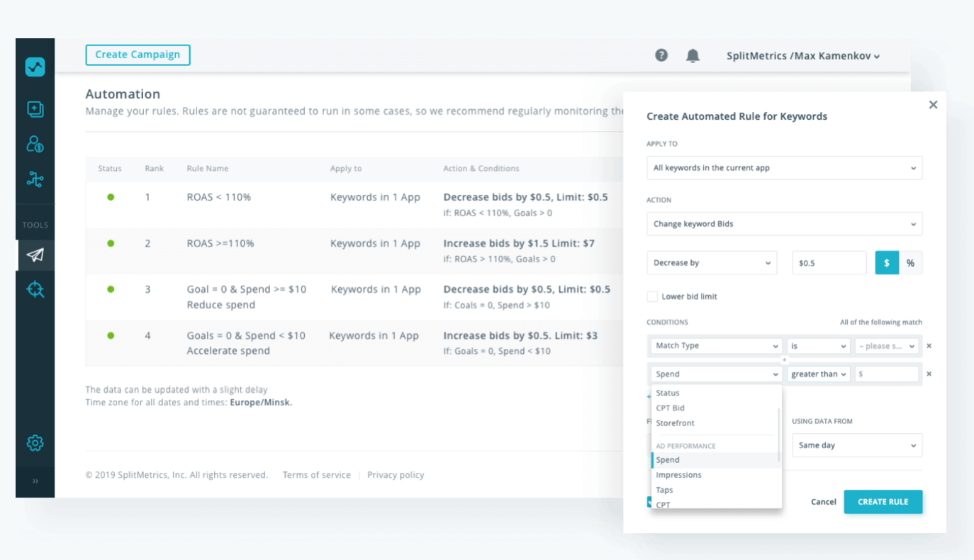This screenshot has height=560, width=974.
Task: Click the CREATE RULE button
Action: point(883,502)
